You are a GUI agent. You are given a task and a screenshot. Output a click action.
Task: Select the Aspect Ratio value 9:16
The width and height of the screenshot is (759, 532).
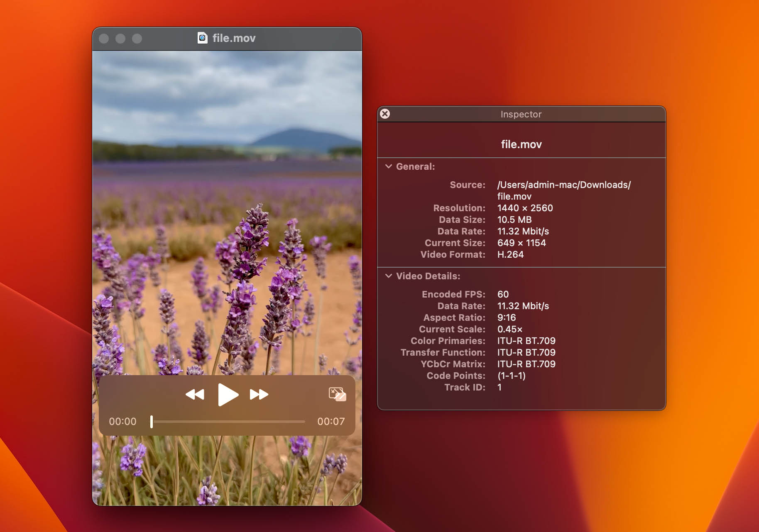coord(507,317)
